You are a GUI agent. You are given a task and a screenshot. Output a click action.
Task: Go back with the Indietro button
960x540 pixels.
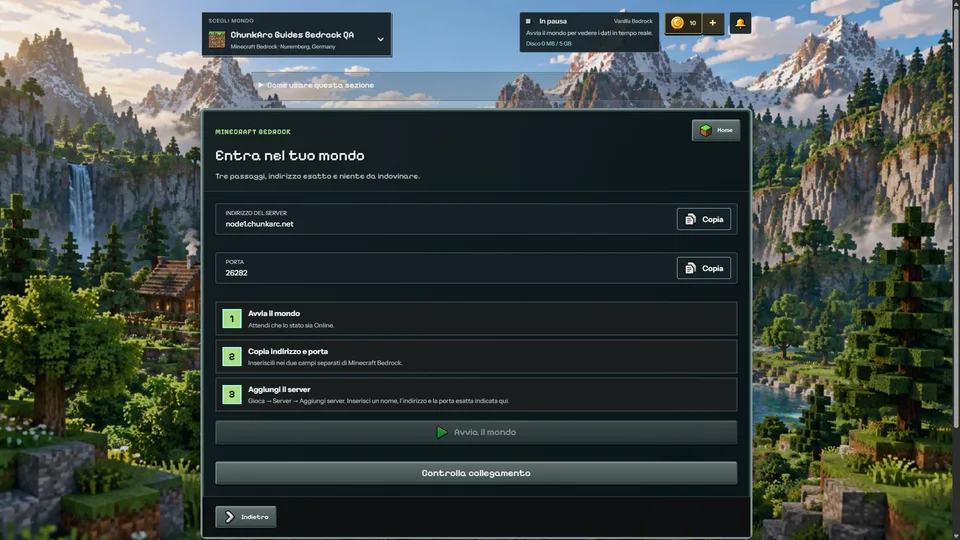pos(246,517)
